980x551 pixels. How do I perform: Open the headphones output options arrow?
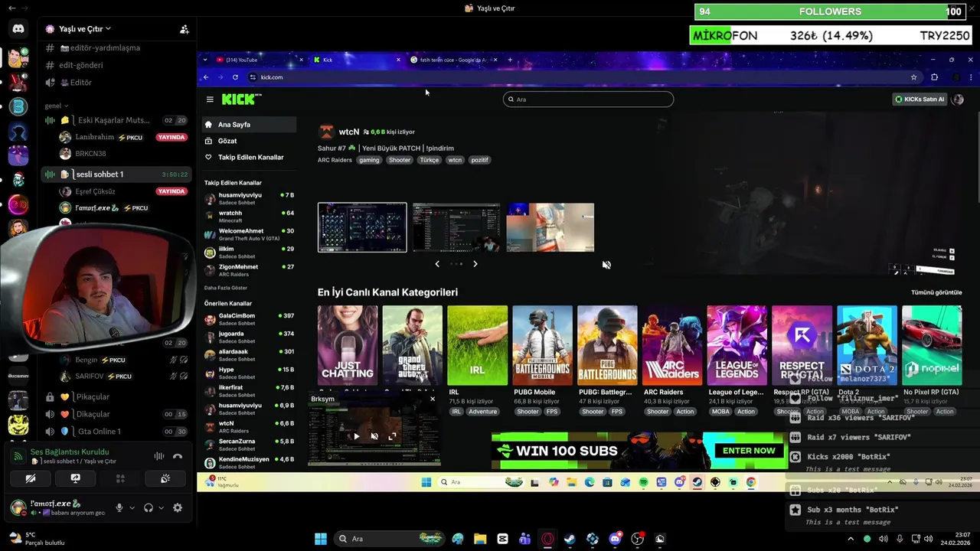161,507
